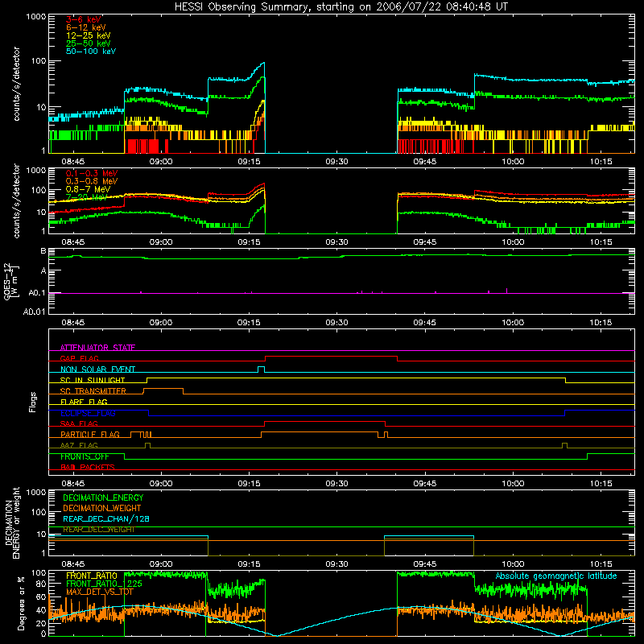
Task: Click the FRONT_RATIO legend label
Action: pos(92,576)
